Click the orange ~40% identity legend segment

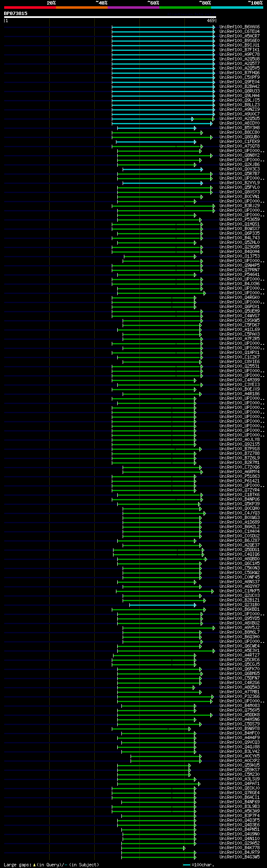click(81, 8)
